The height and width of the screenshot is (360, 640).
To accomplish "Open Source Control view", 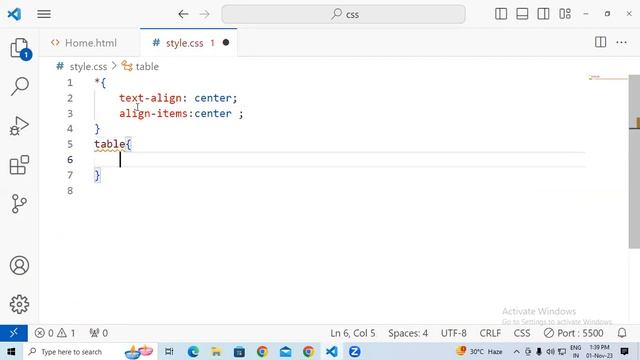I will click(19, 204).
